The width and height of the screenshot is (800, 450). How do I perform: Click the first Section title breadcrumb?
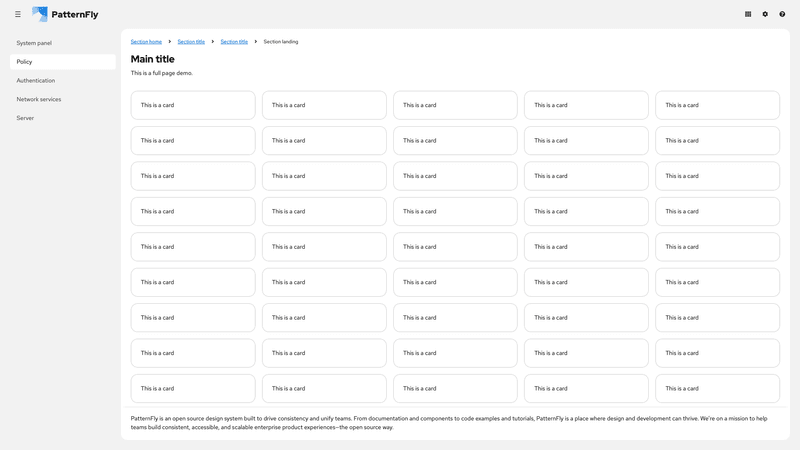[191, 42]
